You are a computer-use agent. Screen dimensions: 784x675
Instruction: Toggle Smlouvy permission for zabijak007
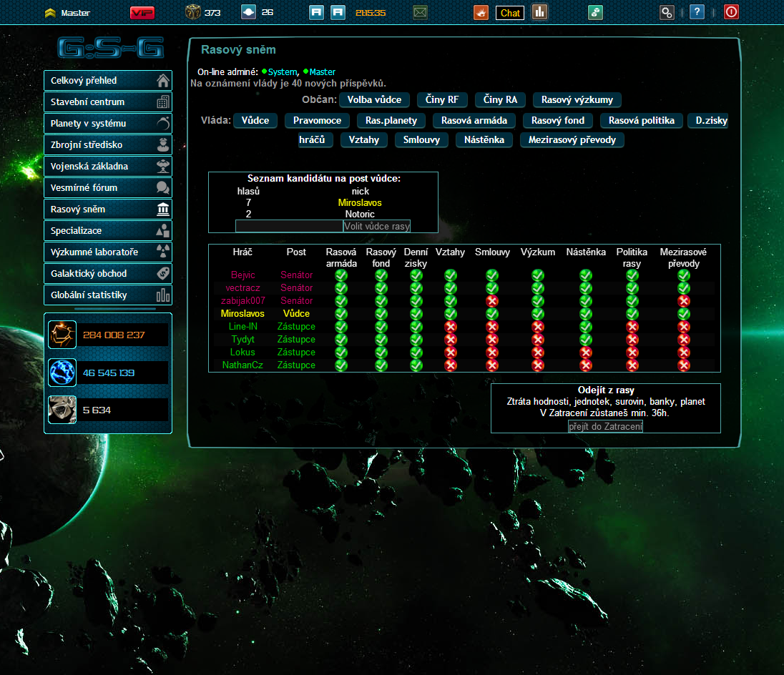[492, 301]
